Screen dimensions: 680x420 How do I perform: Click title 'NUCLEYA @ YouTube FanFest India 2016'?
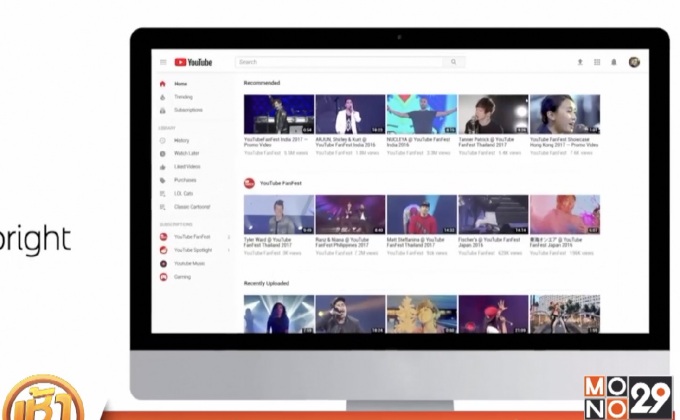click(x=418, y=142)
